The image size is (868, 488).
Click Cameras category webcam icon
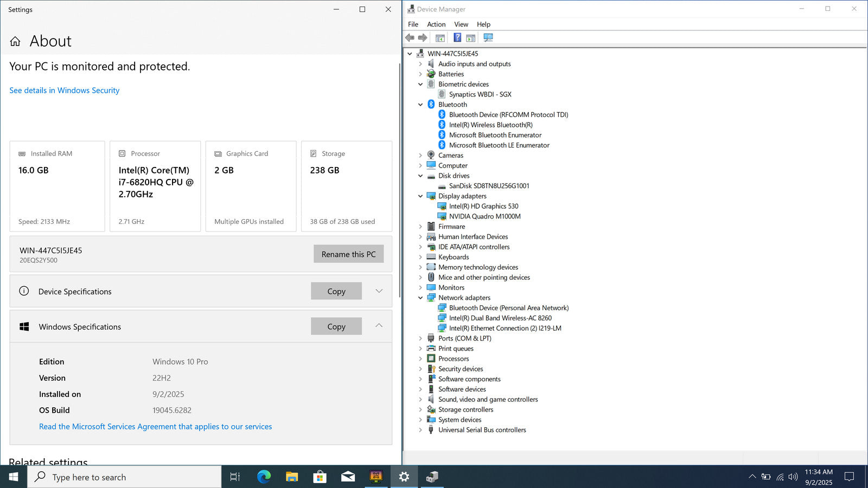[x=431, y=155]
